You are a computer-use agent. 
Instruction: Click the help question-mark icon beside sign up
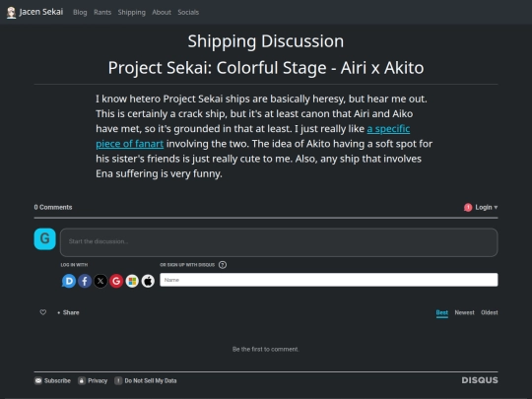point(223,265)
